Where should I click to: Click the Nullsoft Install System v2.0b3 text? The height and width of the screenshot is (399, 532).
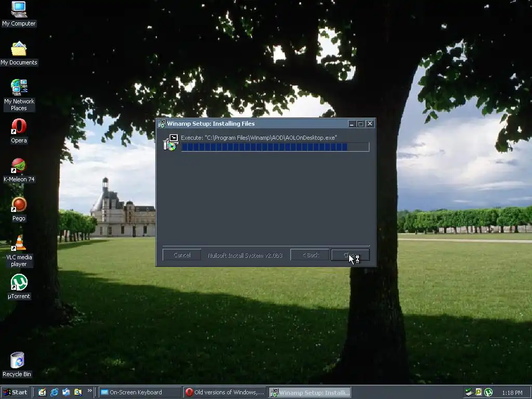click(x=245, y=256)
